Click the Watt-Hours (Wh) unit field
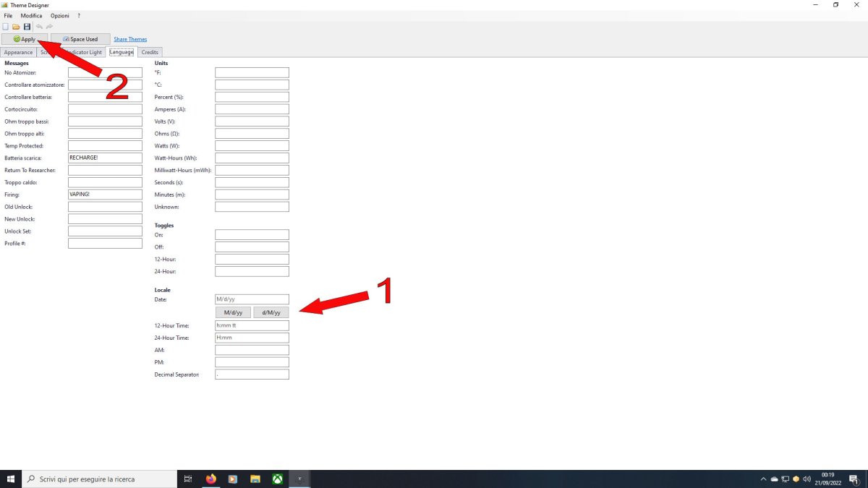 [252, 158]
